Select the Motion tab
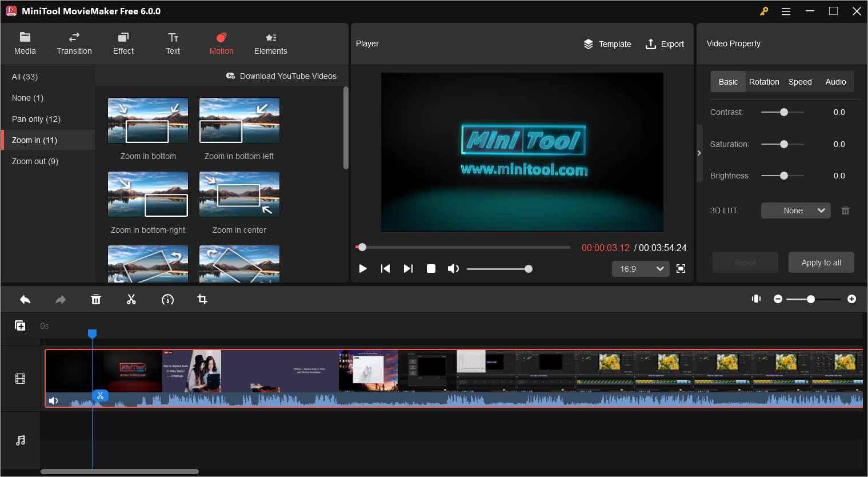 (222, 43)
